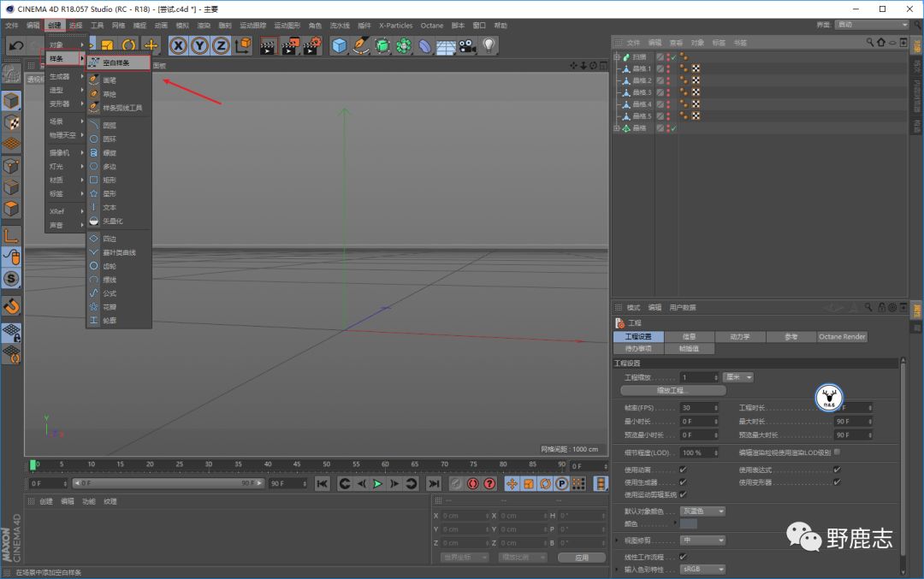
Task: Select the rotate tool icon
Action: (128, 45)
